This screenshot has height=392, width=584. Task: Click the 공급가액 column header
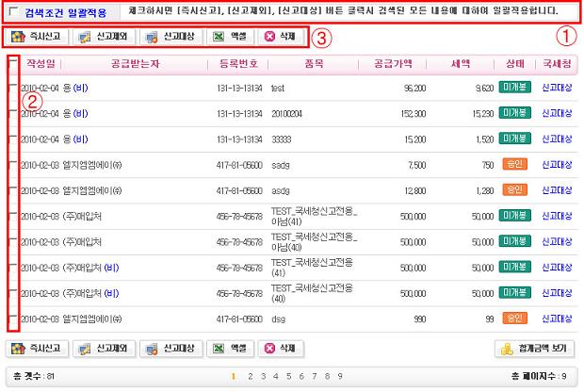400,63
